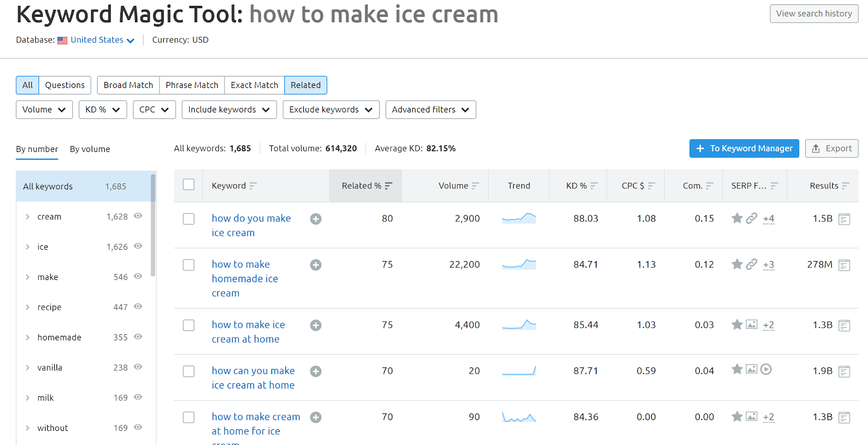Viewport: 868px width, 445px height.
Task: Select 'All keywords' group row
Action: 84,187
